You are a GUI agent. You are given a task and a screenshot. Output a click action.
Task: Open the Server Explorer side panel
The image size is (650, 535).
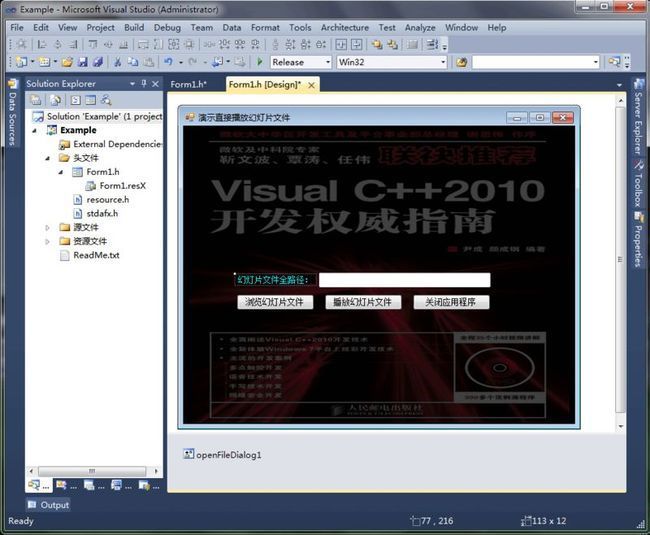point(638,116)
